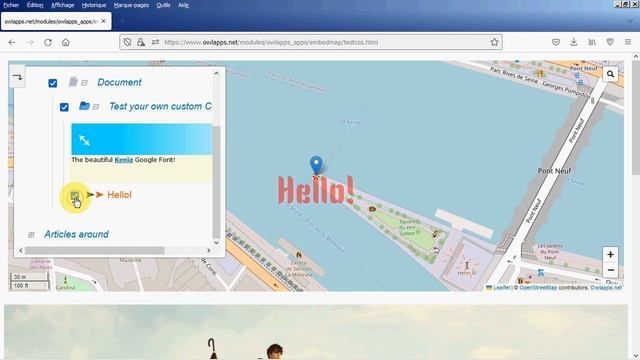This screenshot has width=640, height=360.
Task: Open the Marque-pages menu
Action: click(131, 5)
